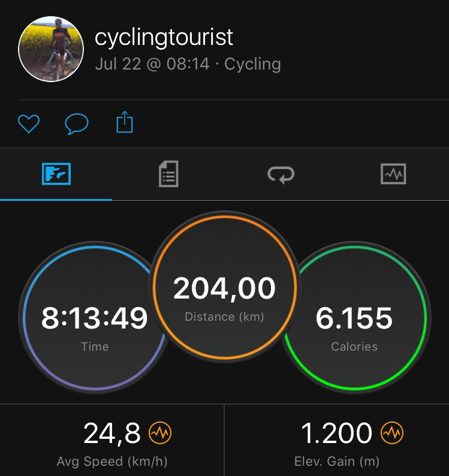Select the 1.200 Elev. Gain value
The width and height of the screenshot is (449, 476).
336,433
